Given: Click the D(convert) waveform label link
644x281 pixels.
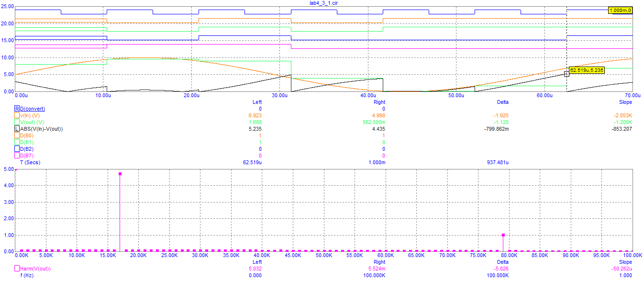Looking at the screenshot, I should pos(33,109).
